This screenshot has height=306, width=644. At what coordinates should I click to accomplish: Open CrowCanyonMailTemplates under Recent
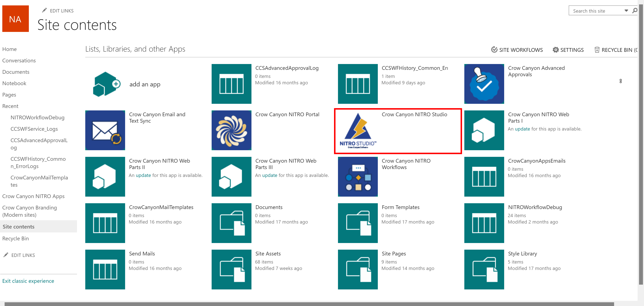(39, 181)
